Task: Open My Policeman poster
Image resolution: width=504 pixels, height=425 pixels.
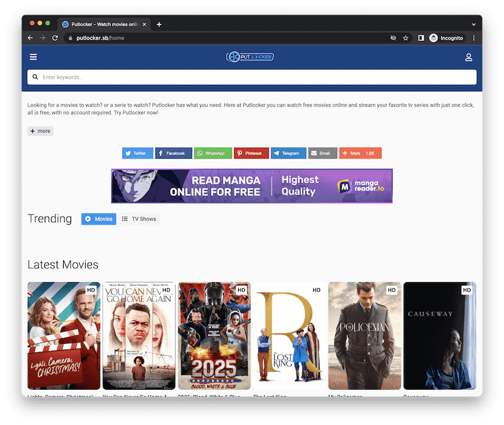Action: [x=365, y=336]
